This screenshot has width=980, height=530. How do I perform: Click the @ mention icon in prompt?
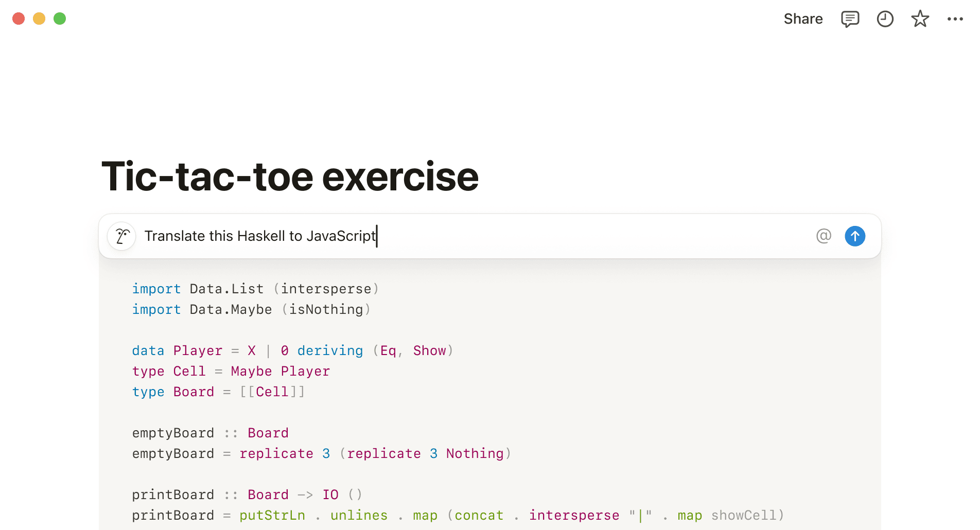click(x=824, y=236)
